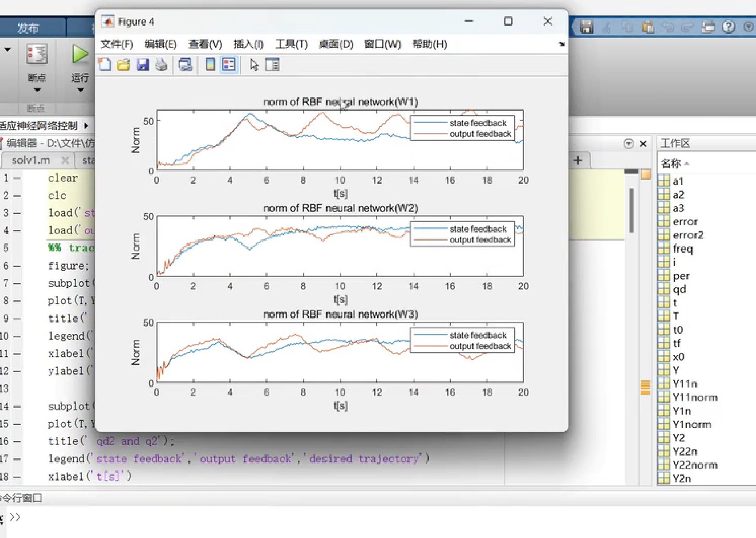
Task: Click New Figure icon in Figure 4 toolbar
Action: pyautogui.click(x=105, y=65)
